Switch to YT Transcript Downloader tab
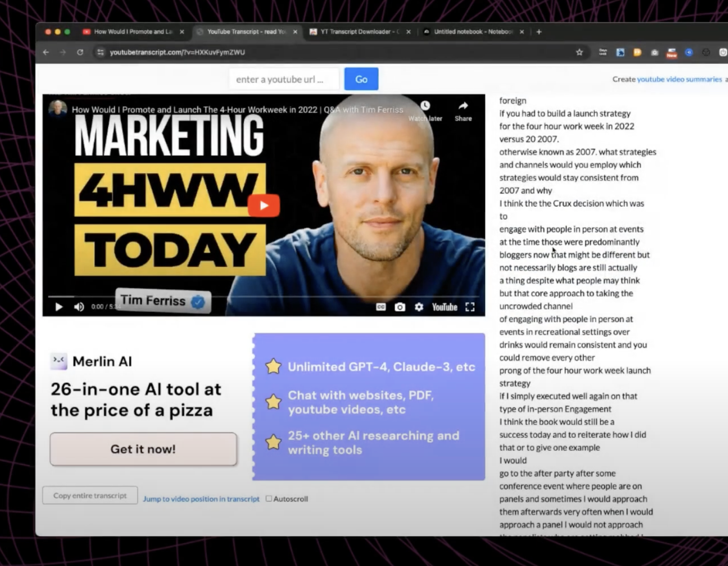Screen dimensions: 728x566 pyautogui.click(x=356, y=32)
